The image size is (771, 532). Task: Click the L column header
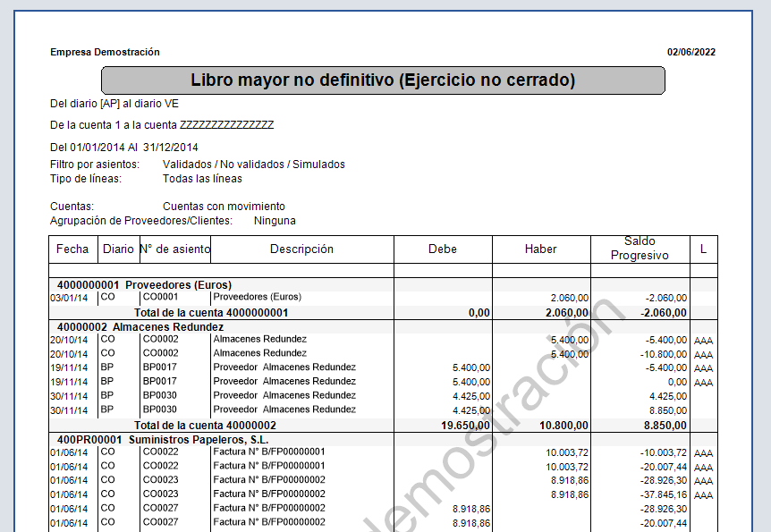[704, 249]
